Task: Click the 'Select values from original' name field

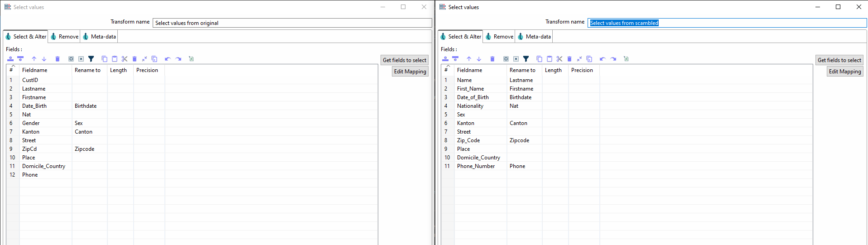Action: (292, 23)
